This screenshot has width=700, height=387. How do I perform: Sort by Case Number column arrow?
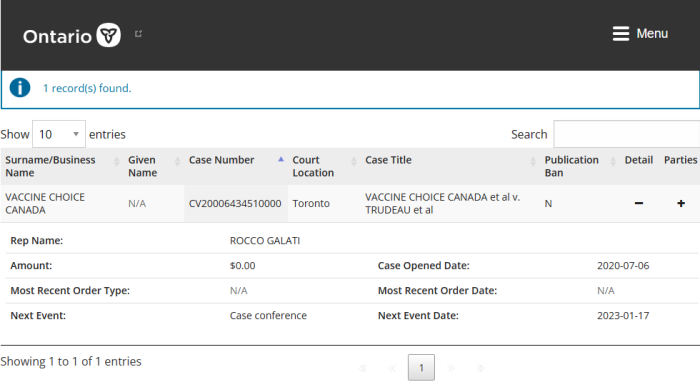281,159
